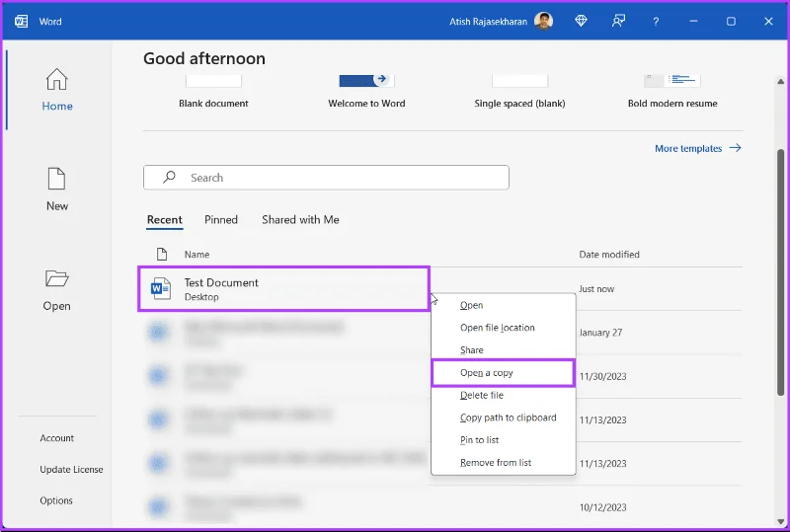Screen dimensions: 790x532
Task: Sort by Date modified column header
Action: pos(609,255)
